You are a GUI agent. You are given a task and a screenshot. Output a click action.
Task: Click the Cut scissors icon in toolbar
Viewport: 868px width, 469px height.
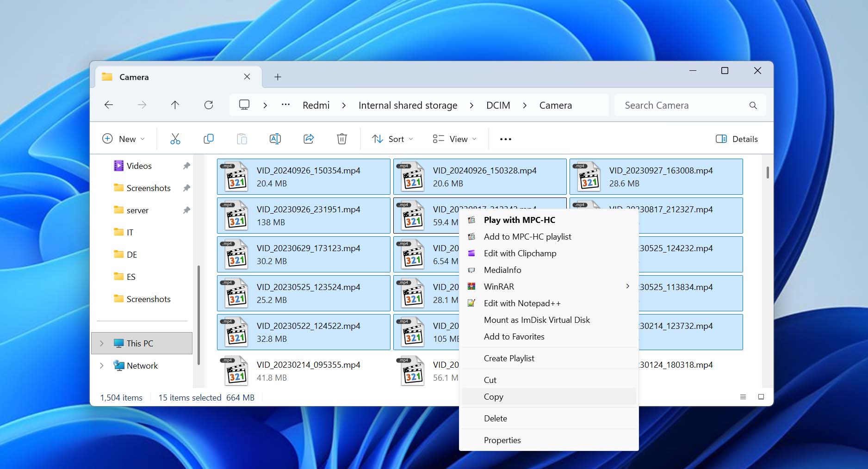click(175, 139)
